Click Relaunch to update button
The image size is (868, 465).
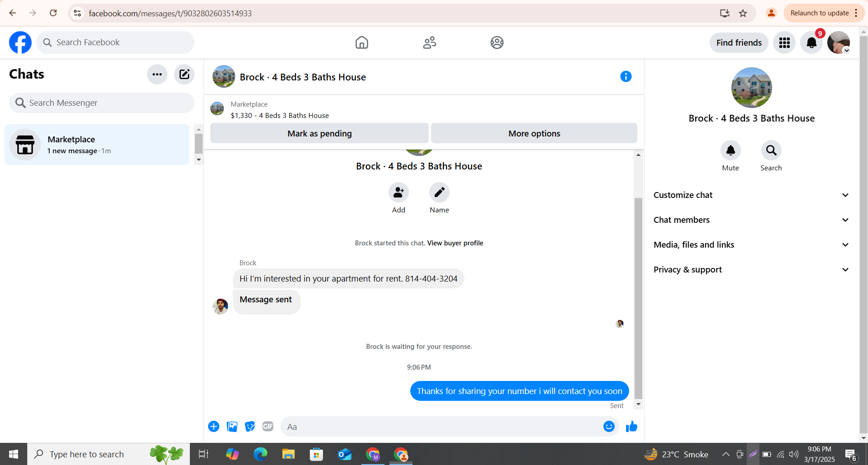tap(819, 13)
